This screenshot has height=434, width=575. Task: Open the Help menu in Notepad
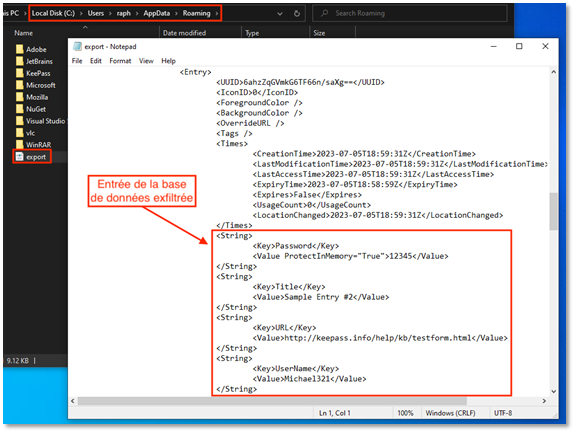pos(168,61)
